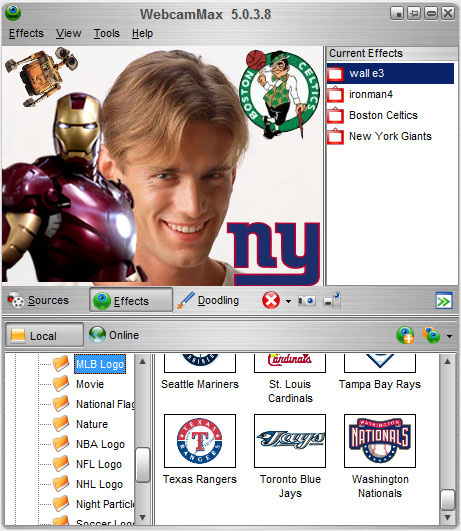Open the Effects menu in menu bar
The width and height of the screenshot is (461, 531).
[x=26, y=33]
